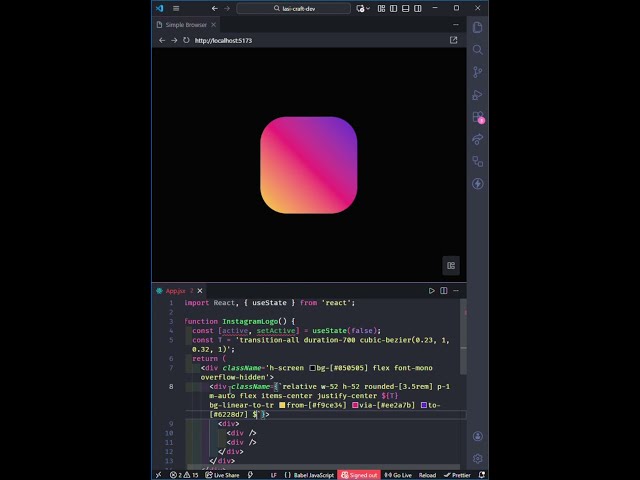Click on 'setActive' underlined variable
The width and height of the screenshot is (640, 480).
point(276,331)
